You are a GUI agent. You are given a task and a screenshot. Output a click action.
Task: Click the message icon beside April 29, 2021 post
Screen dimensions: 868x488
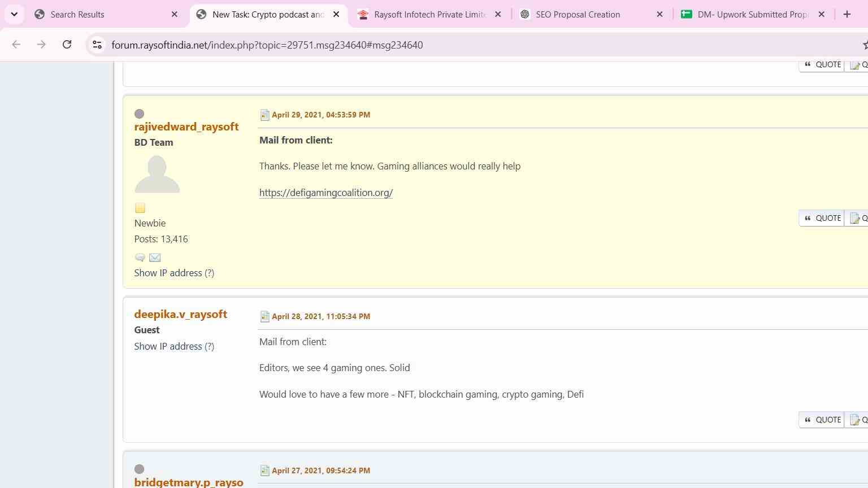pyautogui.click(x=264, y=115)
